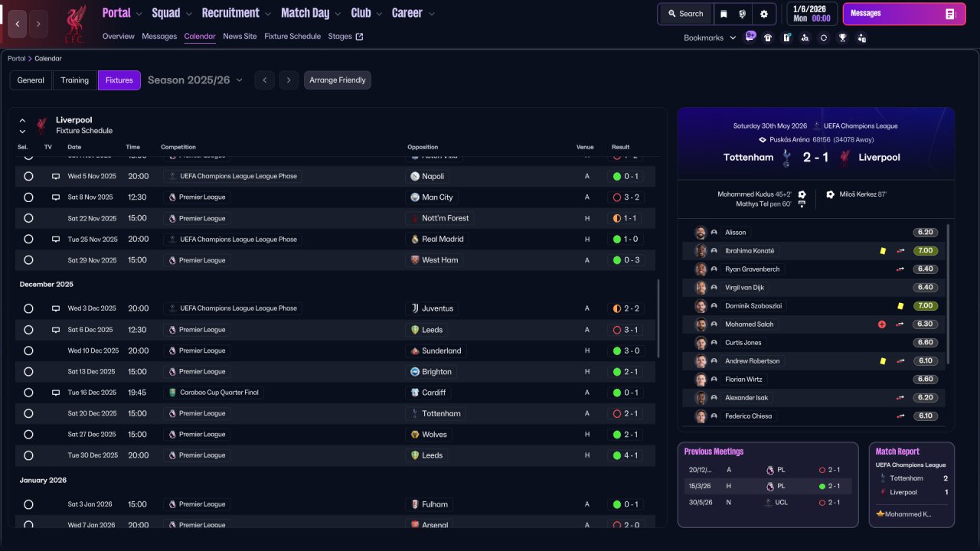Click Ibrahima Konaté's yellow card icon
980x551 pixels.
(x=883, y=251)
